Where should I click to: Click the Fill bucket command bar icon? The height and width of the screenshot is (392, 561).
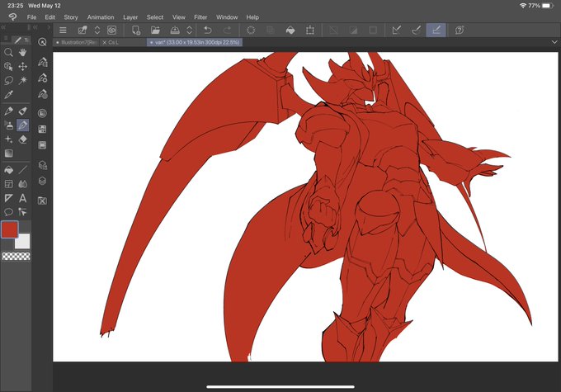[290, 30]
